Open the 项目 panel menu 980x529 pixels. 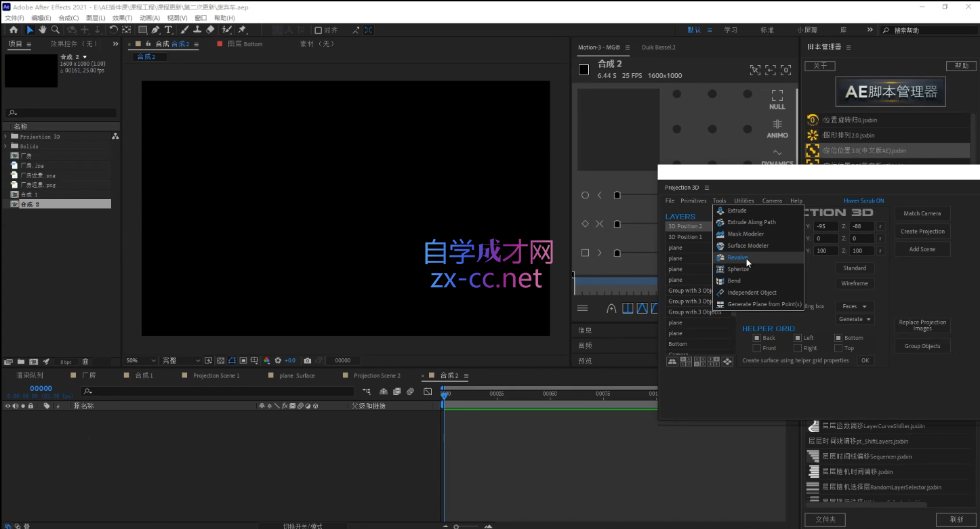click(x=28, y=44)
